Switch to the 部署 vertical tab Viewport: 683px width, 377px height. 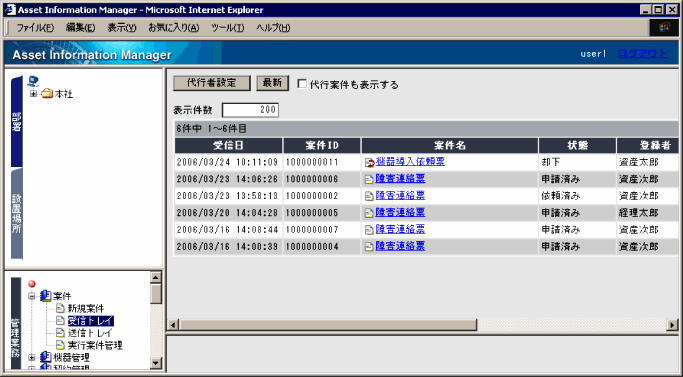point(17,121)
